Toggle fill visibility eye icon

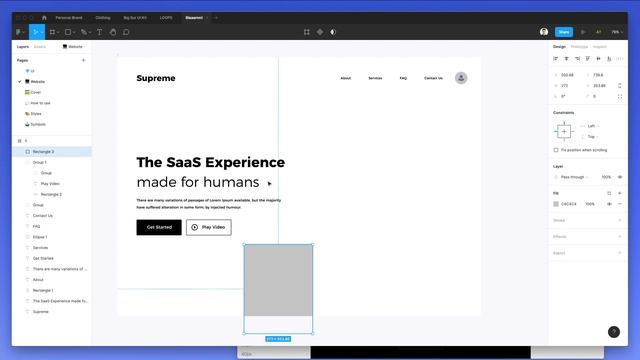tap(609, 204)
